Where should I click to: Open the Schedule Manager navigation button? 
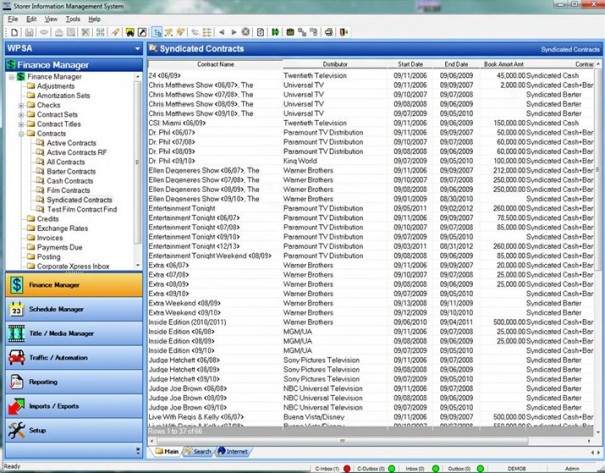click(74, 309)
